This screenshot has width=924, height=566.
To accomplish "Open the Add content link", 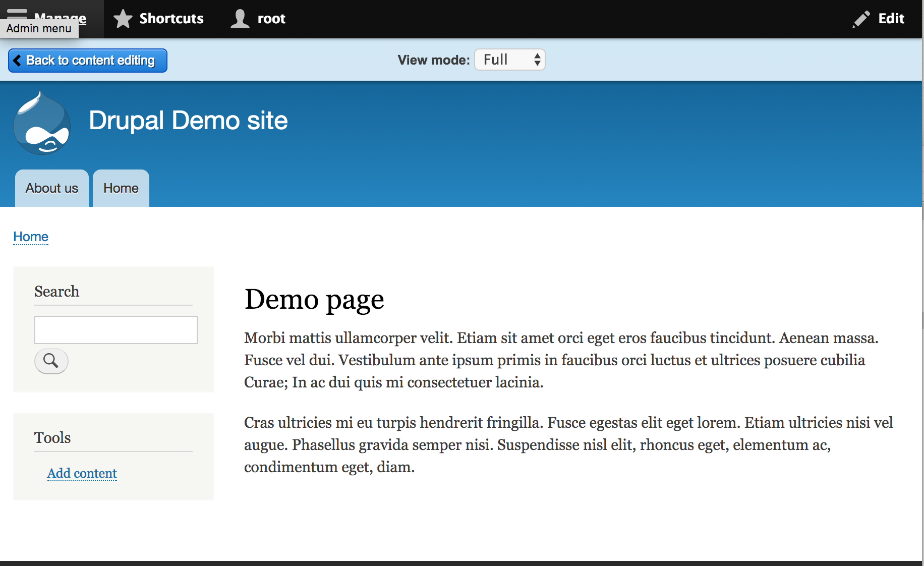I will [82, 473].
